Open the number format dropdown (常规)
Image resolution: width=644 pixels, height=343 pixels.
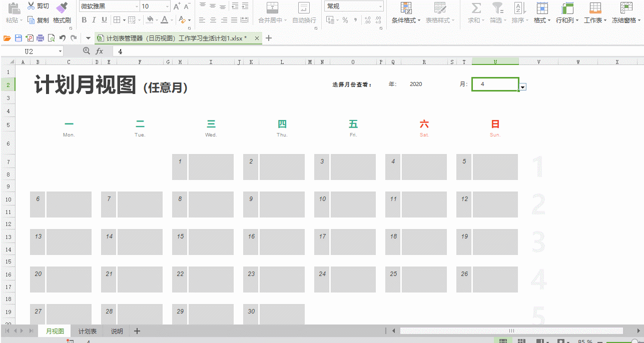[x=381, y=6]
